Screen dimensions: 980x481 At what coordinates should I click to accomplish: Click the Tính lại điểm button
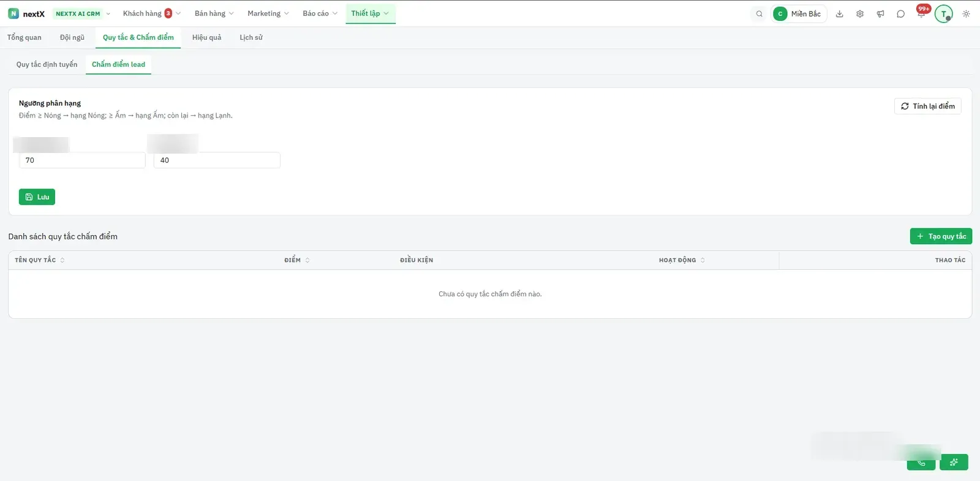tap(928, 106)
